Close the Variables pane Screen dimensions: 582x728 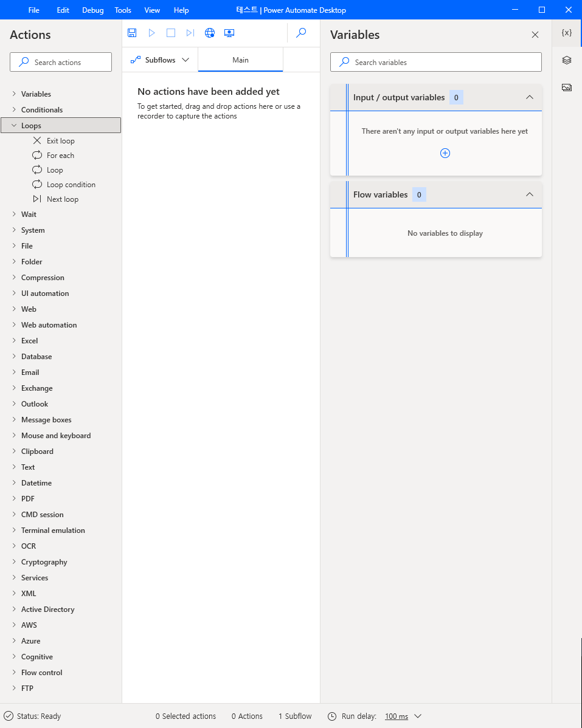coord(535,35)
